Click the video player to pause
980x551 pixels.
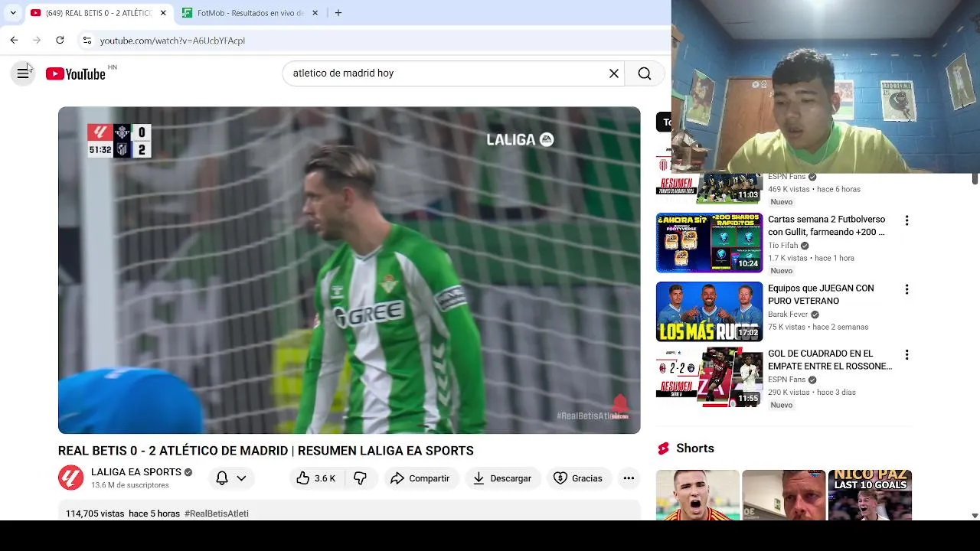349,270
